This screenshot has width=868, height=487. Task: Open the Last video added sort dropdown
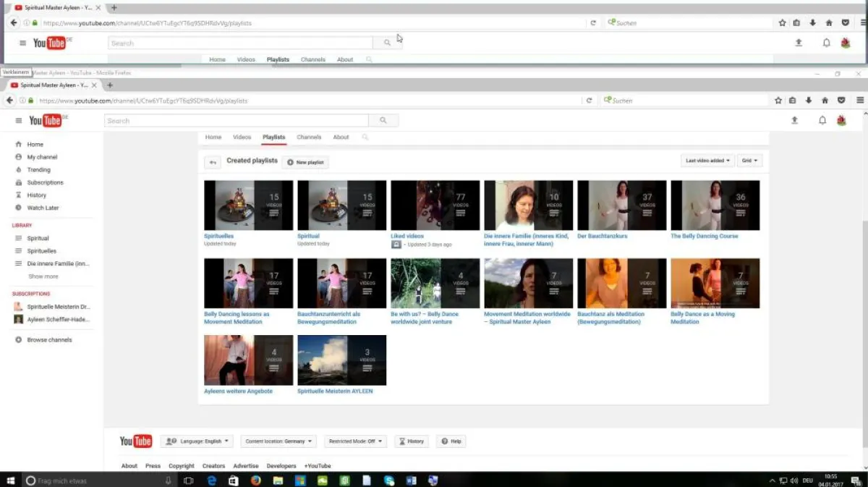pyautogui.click(x=707, y=161)
